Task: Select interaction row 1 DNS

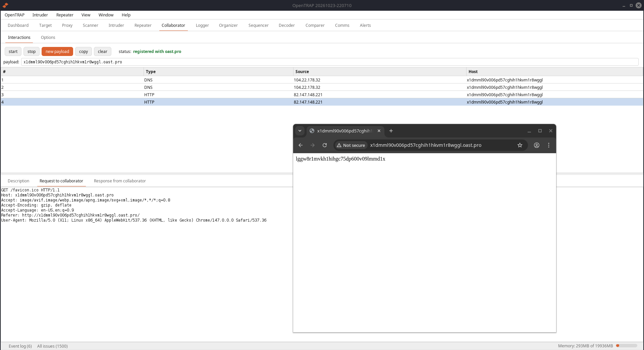Action: [322, 80]
